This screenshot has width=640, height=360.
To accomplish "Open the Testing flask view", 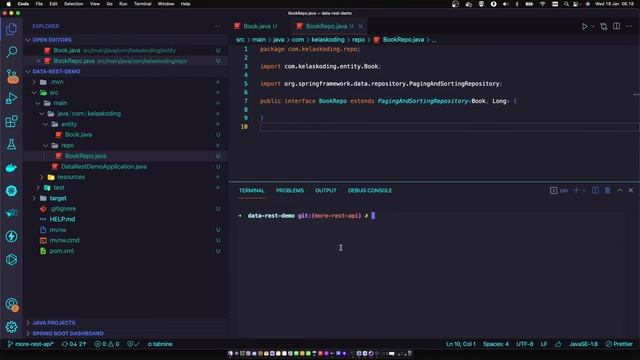I will pyautogui.click(x=11, y=144).
